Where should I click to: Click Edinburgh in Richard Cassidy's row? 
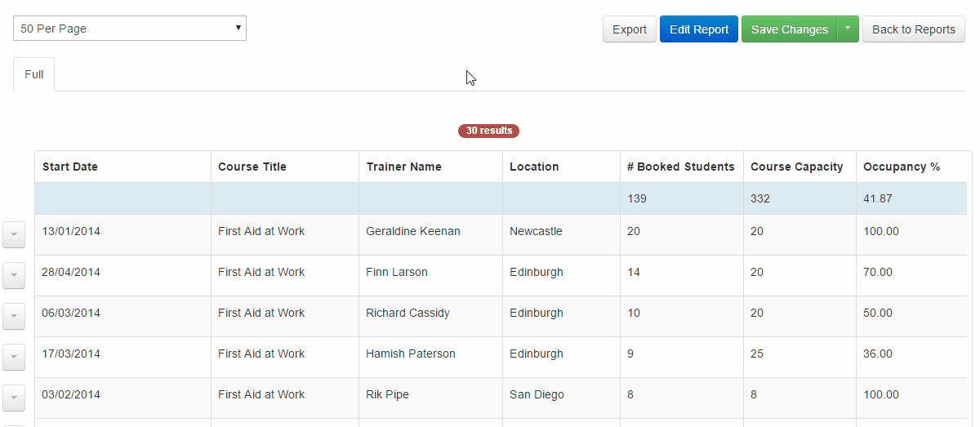pyautogui.click(x=537, y=313)
